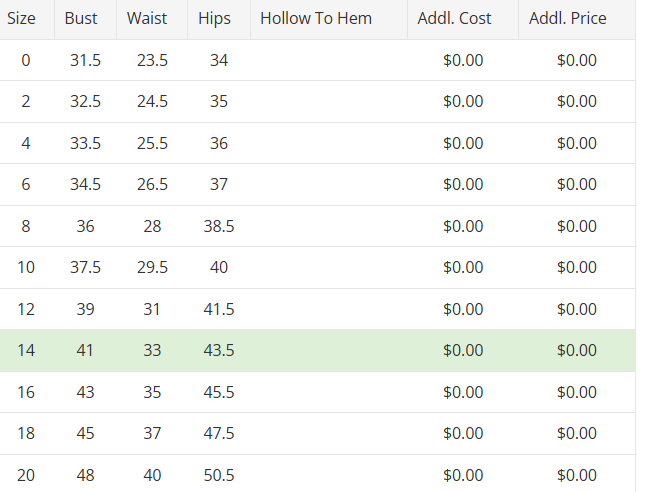
Task: Click the Hollow To Hem column header
Action: point(316,19)
